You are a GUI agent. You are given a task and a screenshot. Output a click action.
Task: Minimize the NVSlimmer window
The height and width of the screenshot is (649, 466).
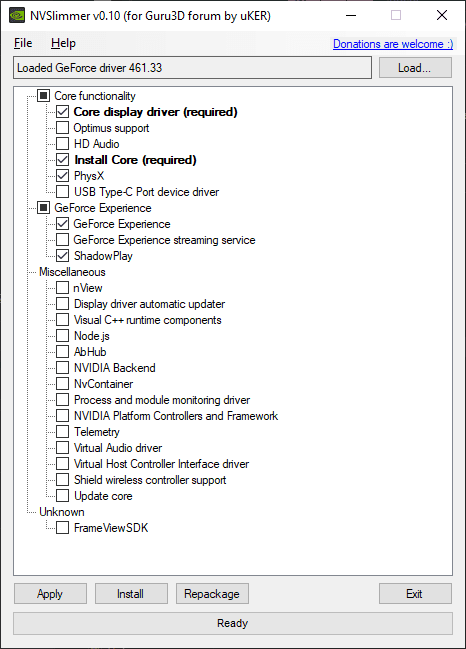[x=351, y=16]
